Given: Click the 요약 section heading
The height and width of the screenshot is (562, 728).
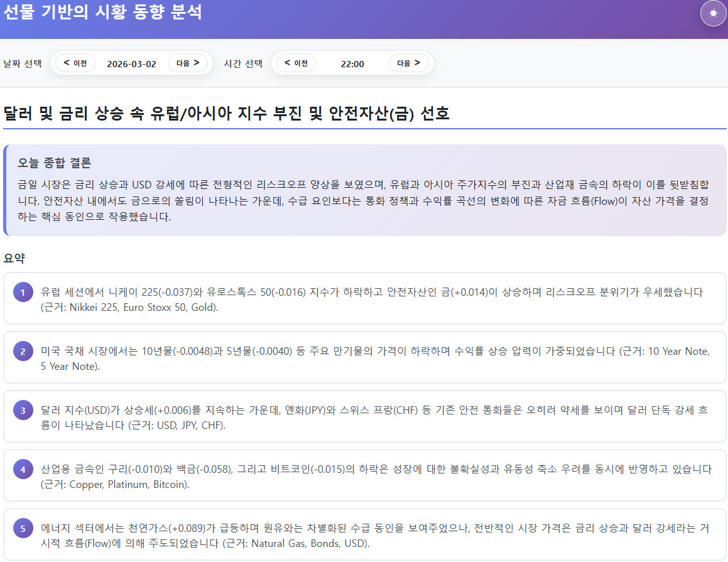Looking at the screenshot, I should 14,258.
